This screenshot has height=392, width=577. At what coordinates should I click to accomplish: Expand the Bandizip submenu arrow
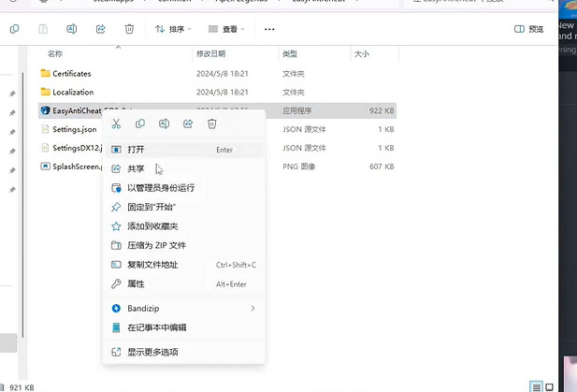252,309
